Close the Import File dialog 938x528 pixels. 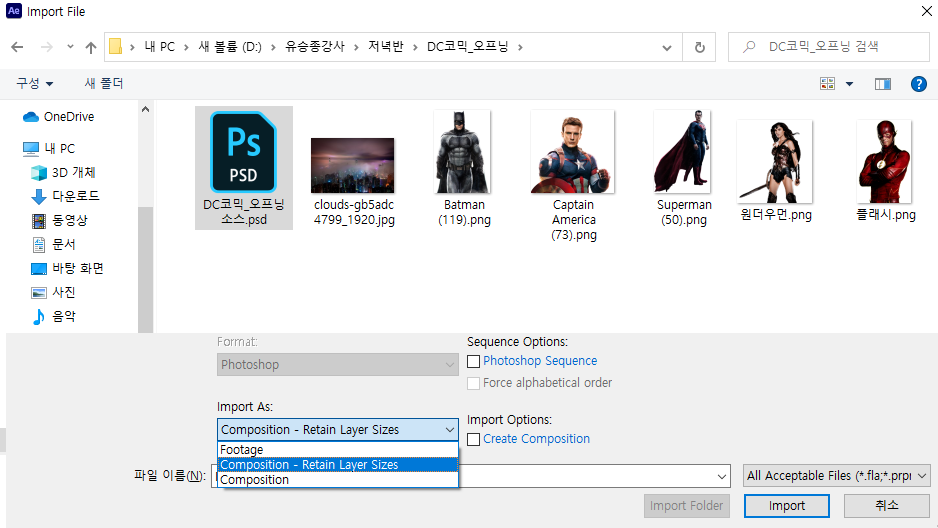(926, 11)
